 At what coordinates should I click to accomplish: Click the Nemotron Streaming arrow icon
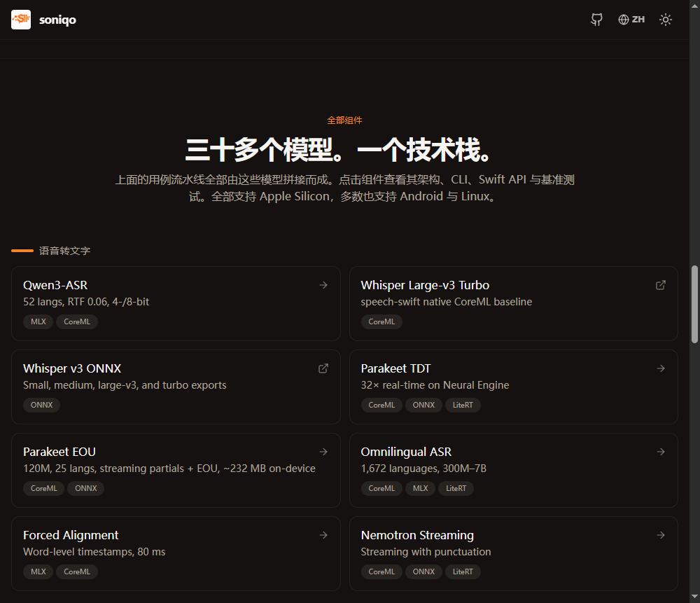(661, 535)
